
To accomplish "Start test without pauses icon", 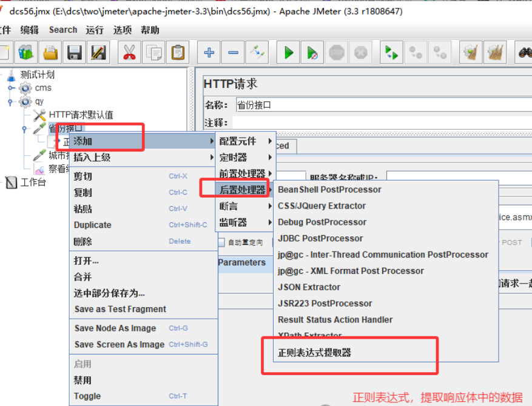I will coord(312,53).
